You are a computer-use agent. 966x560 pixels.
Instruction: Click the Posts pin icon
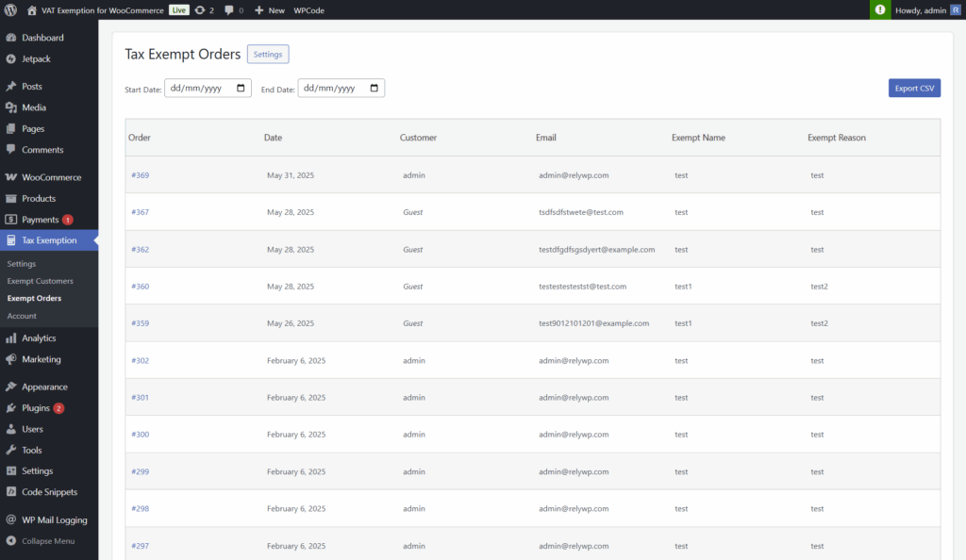pos(11,86)
